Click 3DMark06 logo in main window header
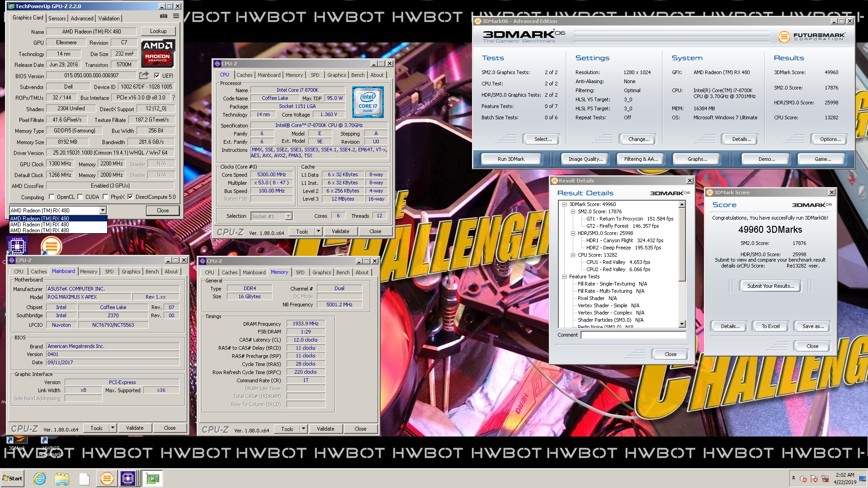Image resolution: width=868 pixels, height=488 pixels. click(524, 36)
